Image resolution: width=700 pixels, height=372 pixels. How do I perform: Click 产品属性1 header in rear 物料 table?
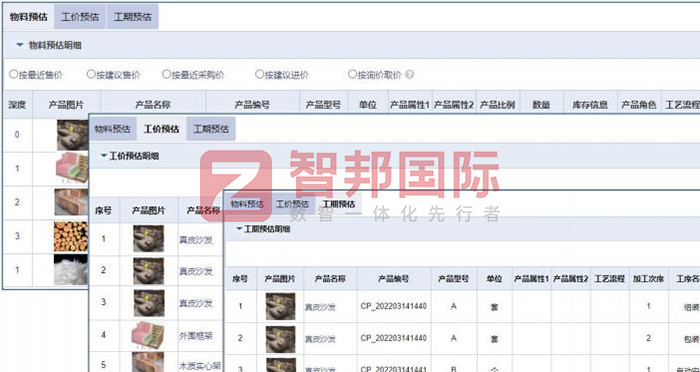click(410, 105)
